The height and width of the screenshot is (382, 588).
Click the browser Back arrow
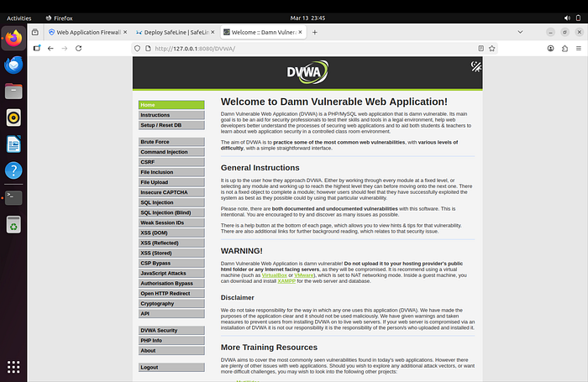click(50, 49)
